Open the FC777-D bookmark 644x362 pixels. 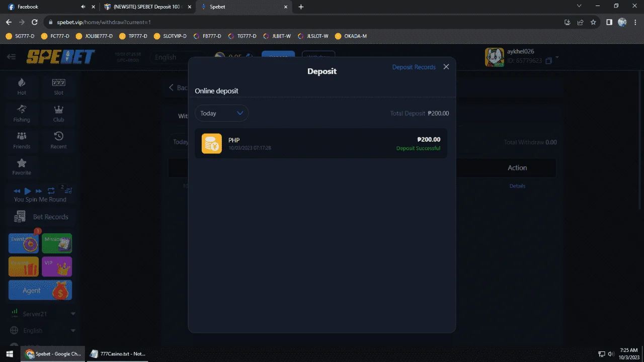point(56,36)
